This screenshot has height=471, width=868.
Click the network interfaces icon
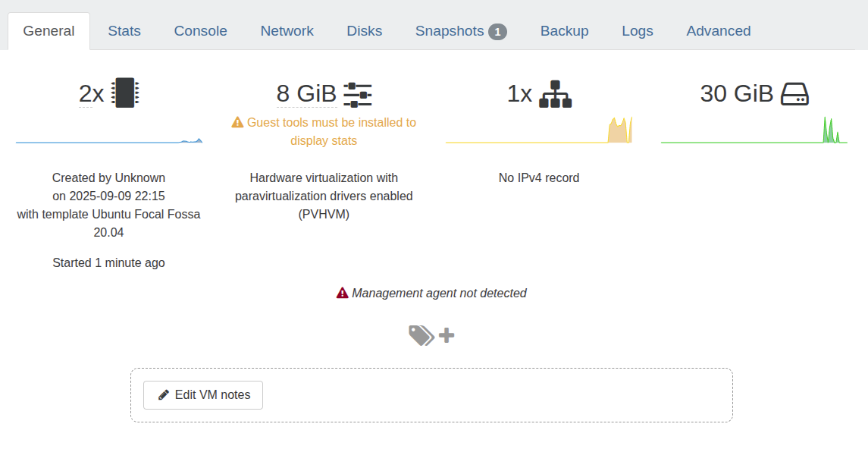click(x=556, y=94)
